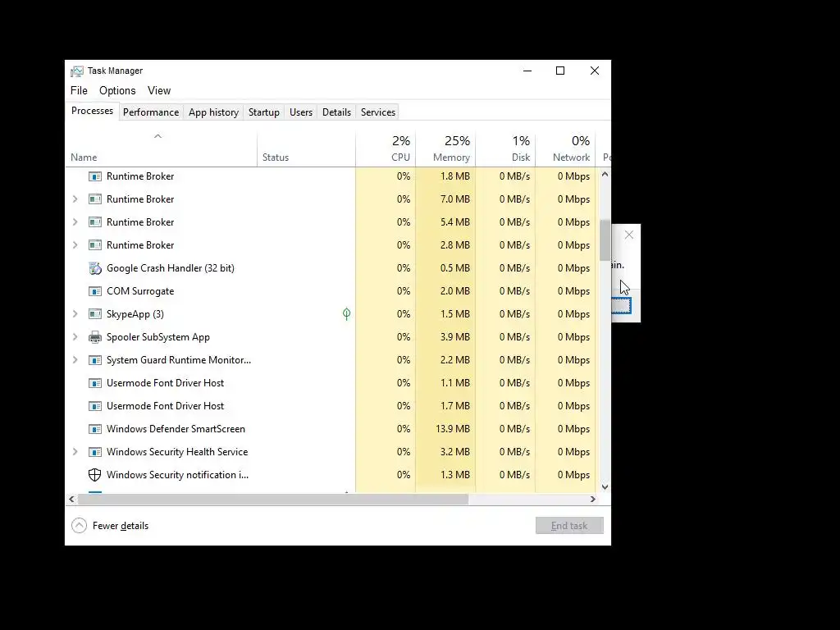Click the vertical scrollbar thumb

click(605, 239)
